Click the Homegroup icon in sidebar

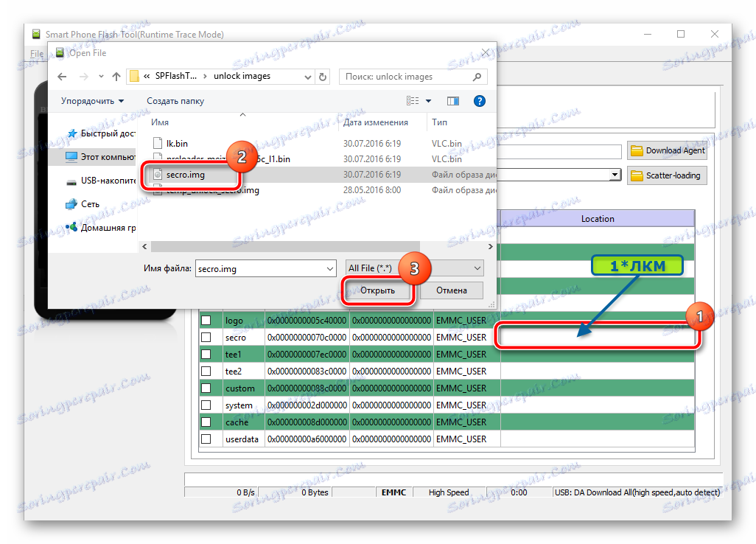tap(71, 227)
